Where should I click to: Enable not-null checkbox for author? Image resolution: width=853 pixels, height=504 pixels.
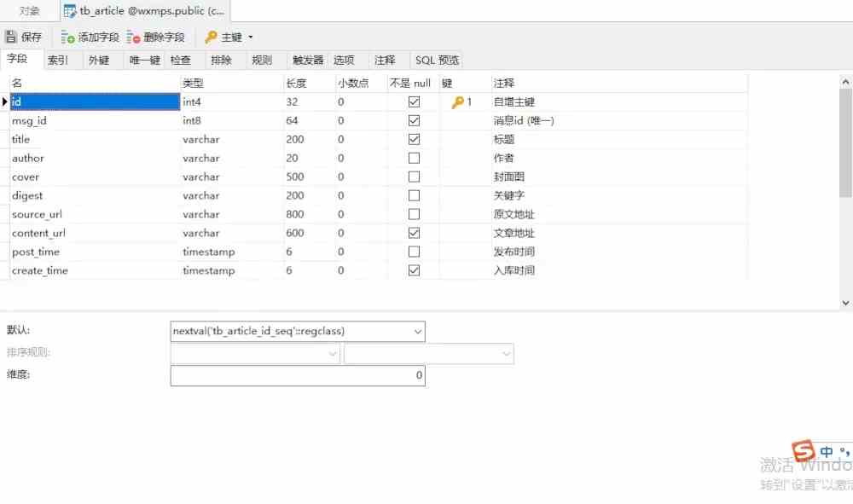coord(414,158)
